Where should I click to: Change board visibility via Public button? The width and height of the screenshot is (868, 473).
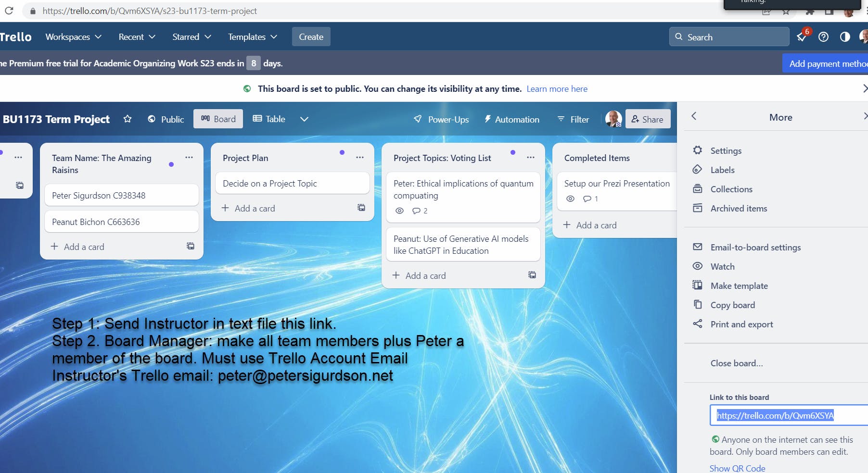166,119
